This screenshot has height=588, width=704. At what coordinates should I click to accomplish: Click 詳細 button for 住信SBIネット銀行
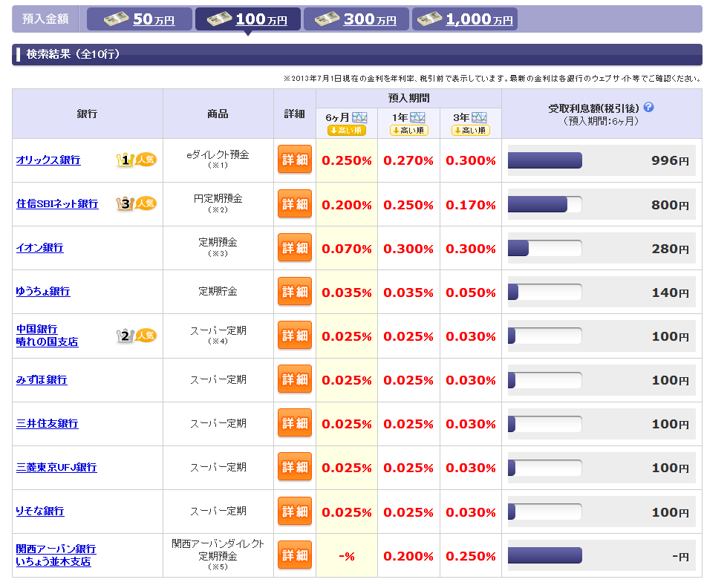(x=295, y=203)
